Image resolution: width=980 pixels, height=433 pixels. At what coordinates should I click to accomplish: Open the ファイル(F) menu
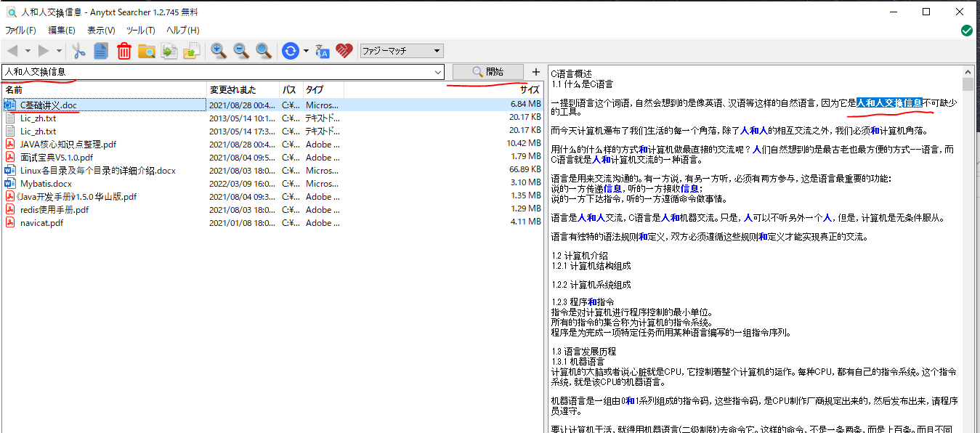tap(20, 31)
